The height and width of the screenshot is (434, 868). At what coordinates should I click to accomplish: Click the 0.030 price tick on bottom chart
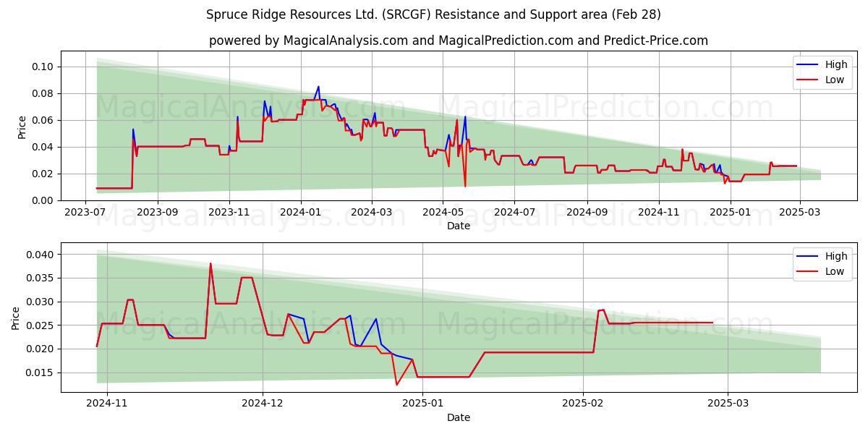click(41, 302)
